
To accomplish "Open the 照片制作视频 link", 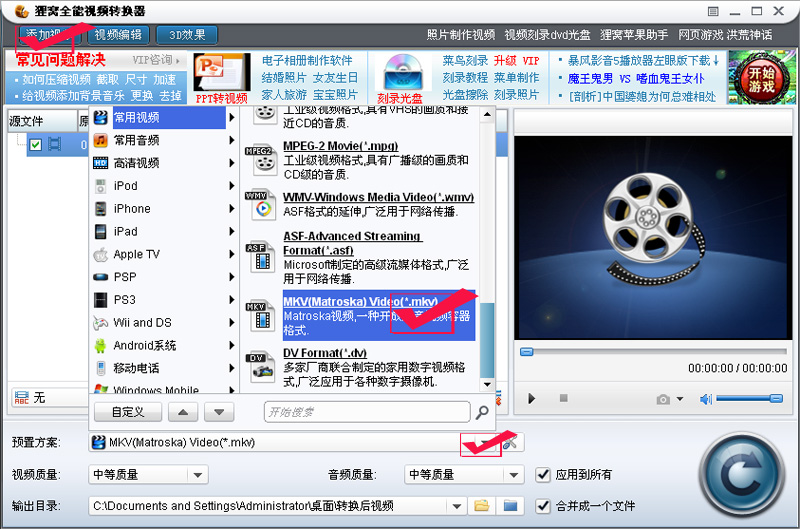I will 461,35.
